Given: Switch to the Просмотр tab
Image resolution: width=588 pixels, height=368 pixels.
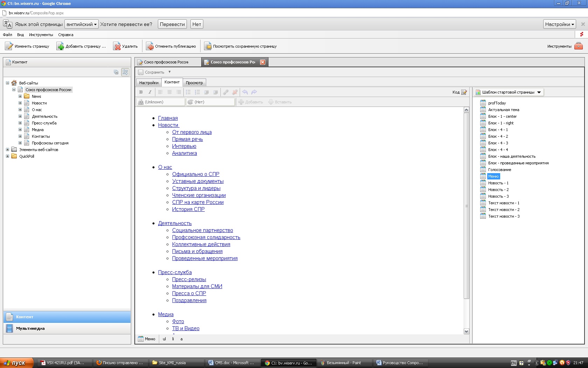Looking at the screenshot, I should (x=194, y=83).
